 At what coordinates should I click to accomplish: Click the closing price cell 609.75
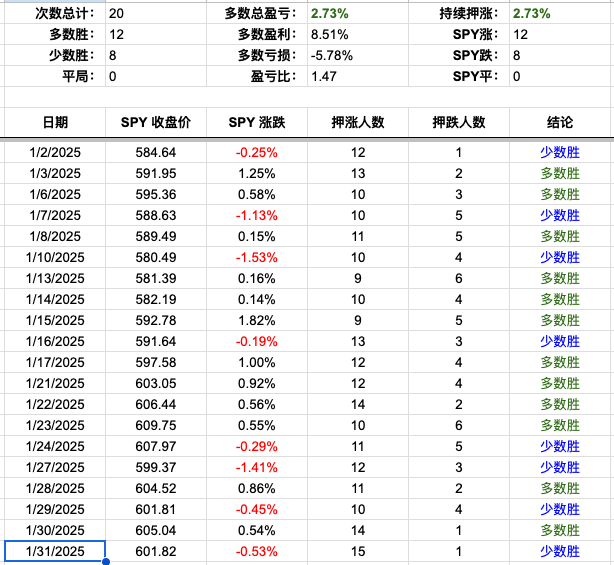[156, 426]
